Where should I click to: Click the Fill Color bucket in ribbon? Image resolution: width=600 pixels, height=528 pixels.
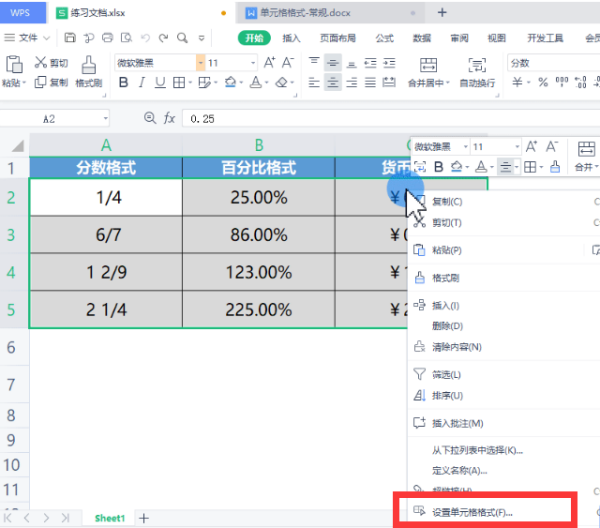point(230,82)
